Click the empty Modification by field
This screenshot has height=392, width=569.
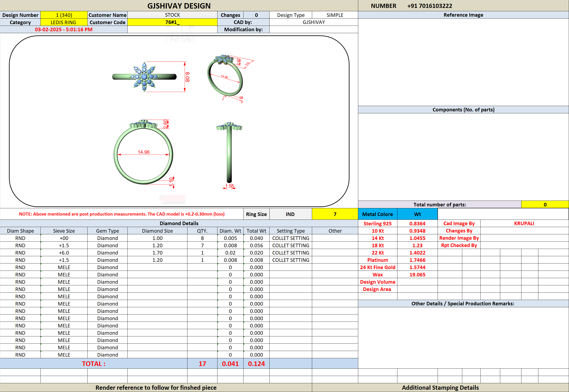click(x=314, y=30)
